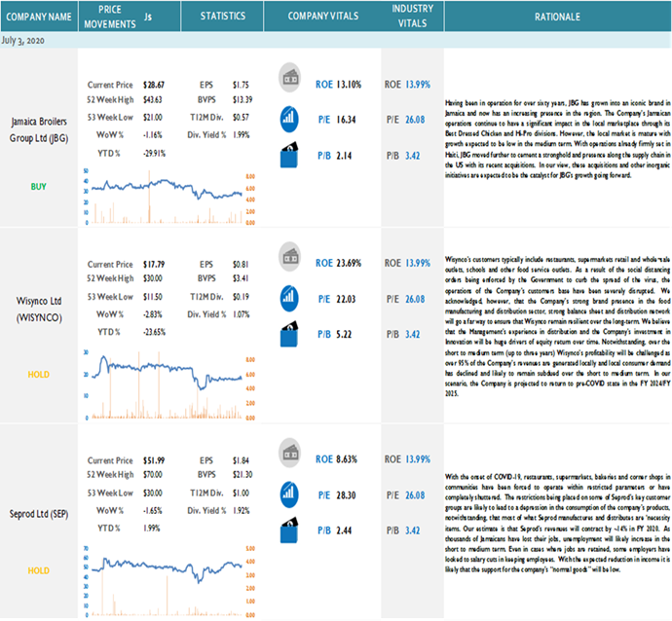Screen dimensions: 672x621
Task: Click the ROE cash icon in Seprod row
Action: coord(289,453)
